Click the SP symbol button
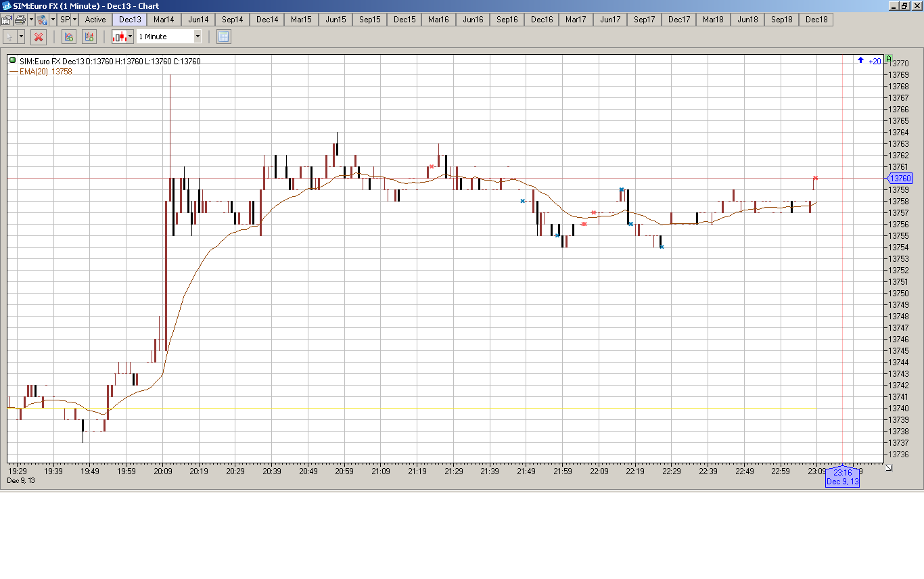 (65, 20)
